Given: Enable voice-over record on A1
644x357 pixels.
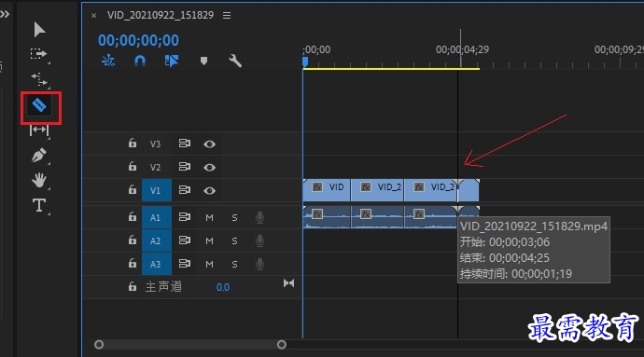Looking at the screenshot, I should [x=259, y=217].
